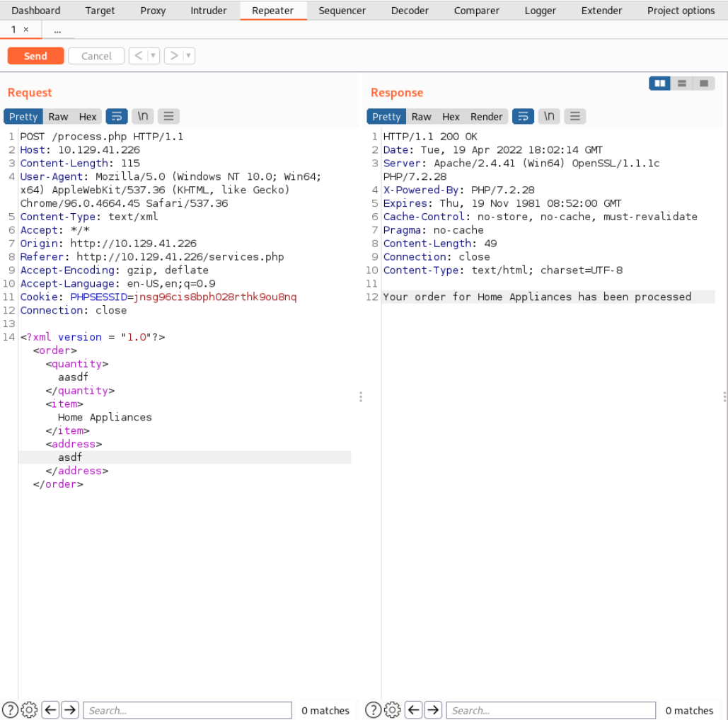Click the Cache-Control response header
The height and width of the screenshot is (720, 728).
click(540, 217)
